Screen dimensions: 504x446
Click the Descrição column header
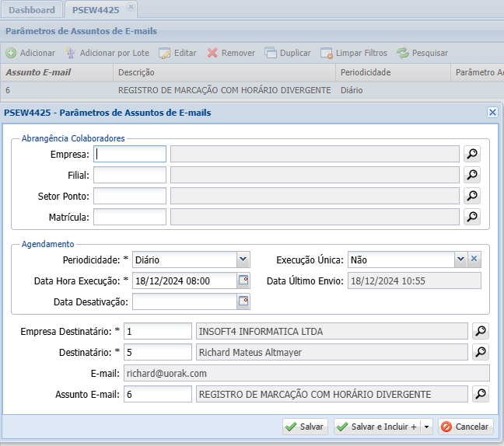tap(224, 72)
